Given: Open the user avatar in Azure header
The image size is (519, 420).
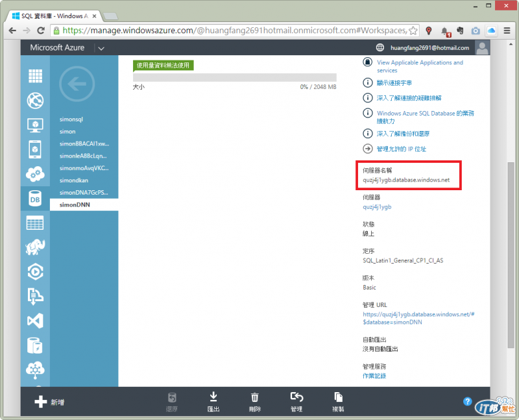Looking at the screenshot, I should pyautogui.click(x=482, y=47).
